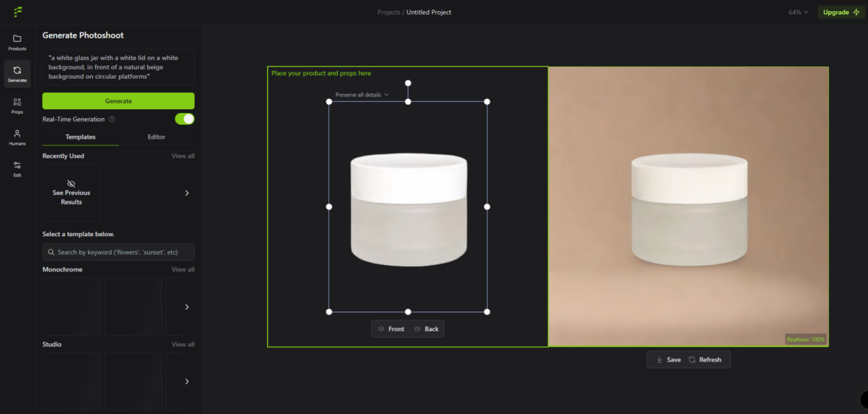Select the second Monochrome template thumbnail
868x414 pixels.
point(133,307)
